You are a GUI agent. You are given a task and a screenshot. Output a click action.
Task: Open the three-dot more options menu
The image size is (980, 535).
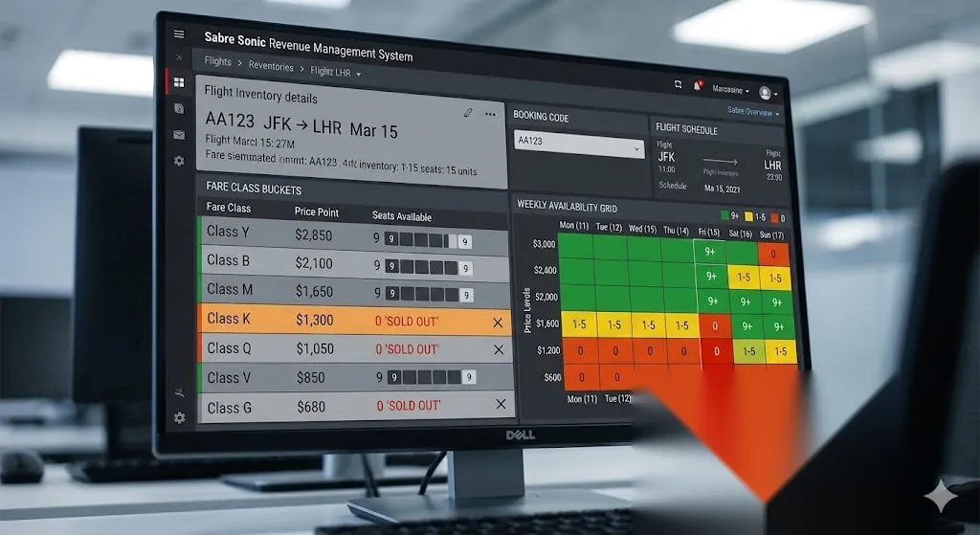(x=490, y=115)
